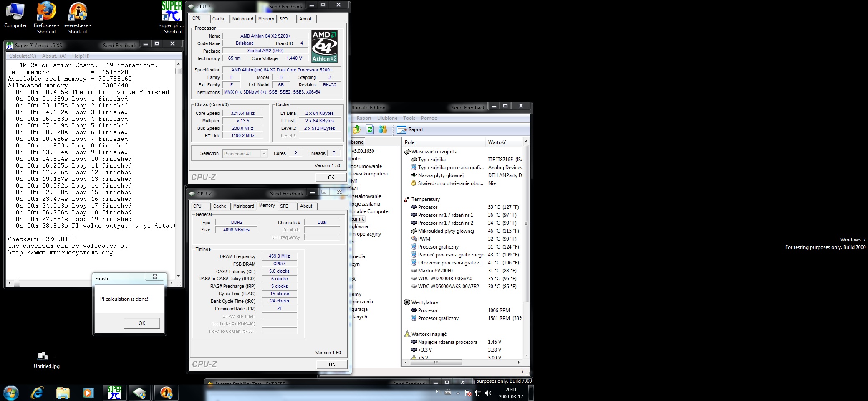Click the Raport toolbar button in Everest
This screenshot has height=401, width=868.
[x=410, y=129]
